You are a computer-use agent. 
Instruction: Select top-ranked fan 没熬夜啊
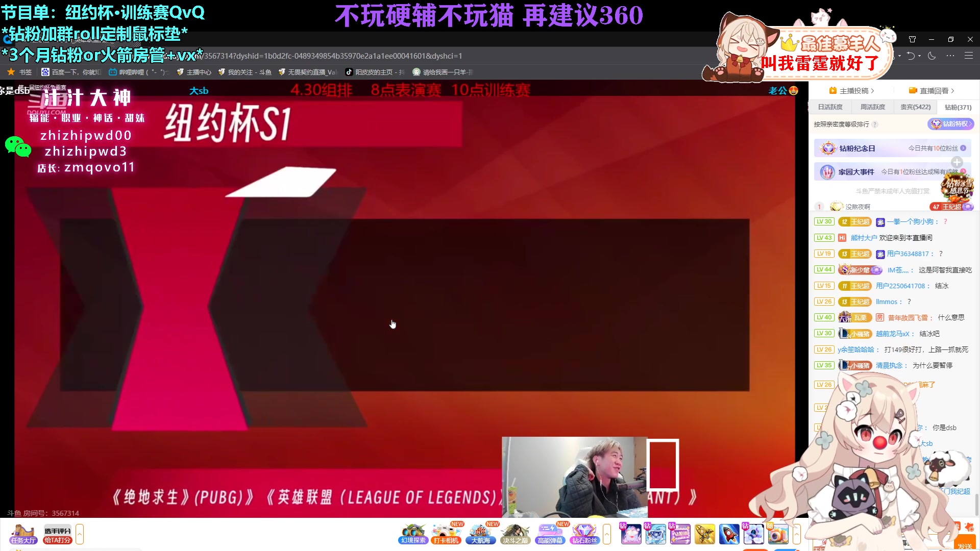[x=857, y=207]
